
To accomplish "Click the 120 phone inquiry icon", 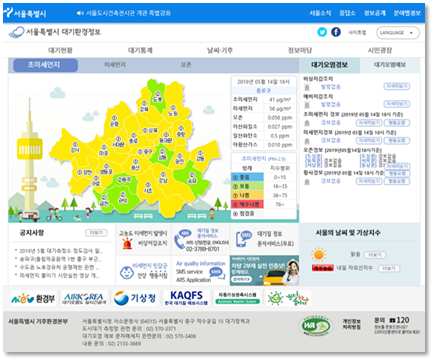I will [392, 320].
